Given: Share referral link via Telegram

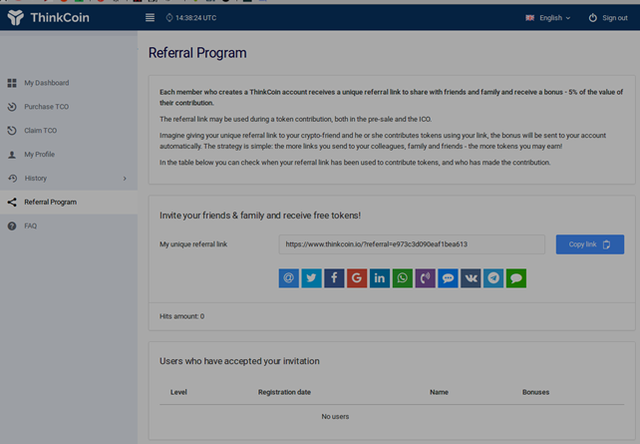Looking at the screenshot, I should (493, 278).
